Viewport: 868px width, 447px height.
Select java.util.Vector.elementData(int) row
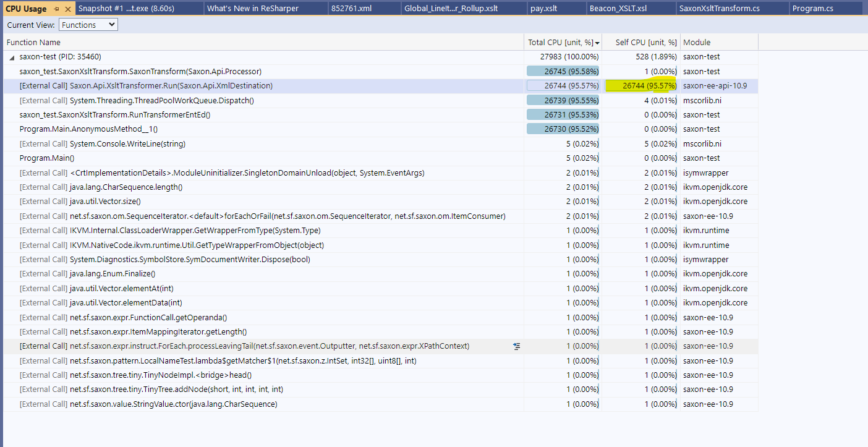[x=380, y=303]
